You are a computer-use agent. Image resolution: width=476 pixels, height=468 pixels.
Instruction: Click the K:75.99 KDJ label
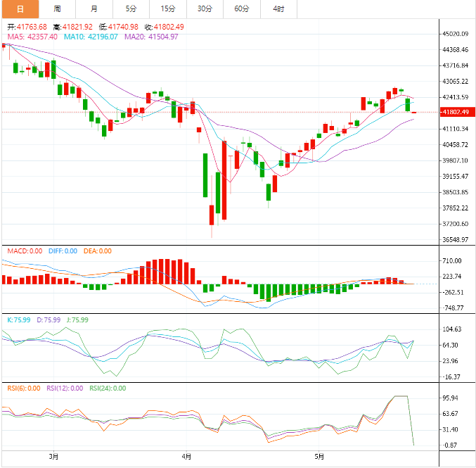coord(19,320)
